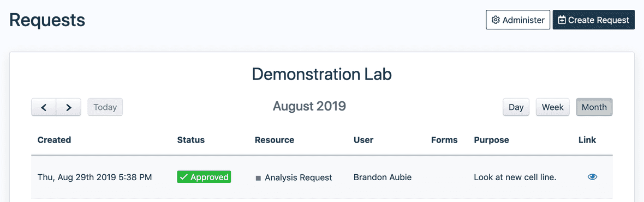Click the Purpose column header
Image resolution: width=644 pixels, height=202 pixels.
tap(491, 140)
